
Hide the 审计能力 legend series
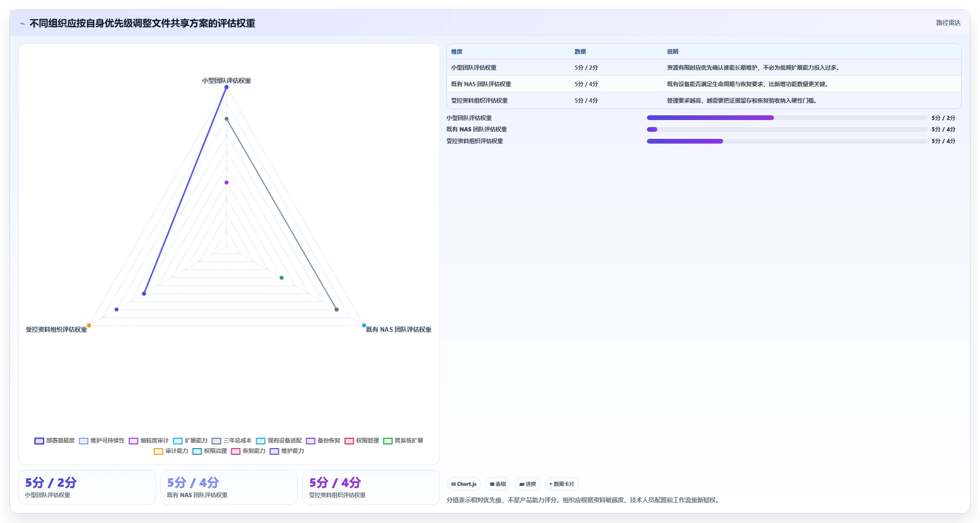(171, 451)
